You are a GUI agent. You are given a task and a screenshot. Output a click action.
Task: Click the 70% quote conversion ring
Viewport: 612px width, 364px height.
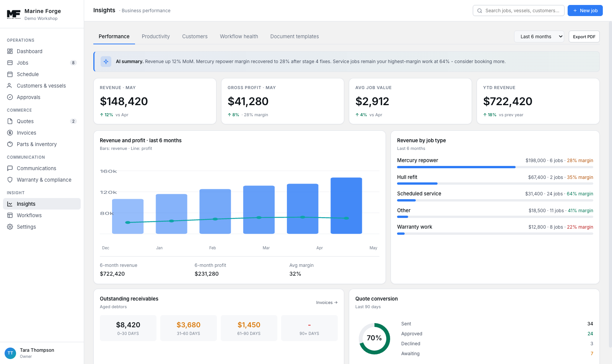coord(374,338)
